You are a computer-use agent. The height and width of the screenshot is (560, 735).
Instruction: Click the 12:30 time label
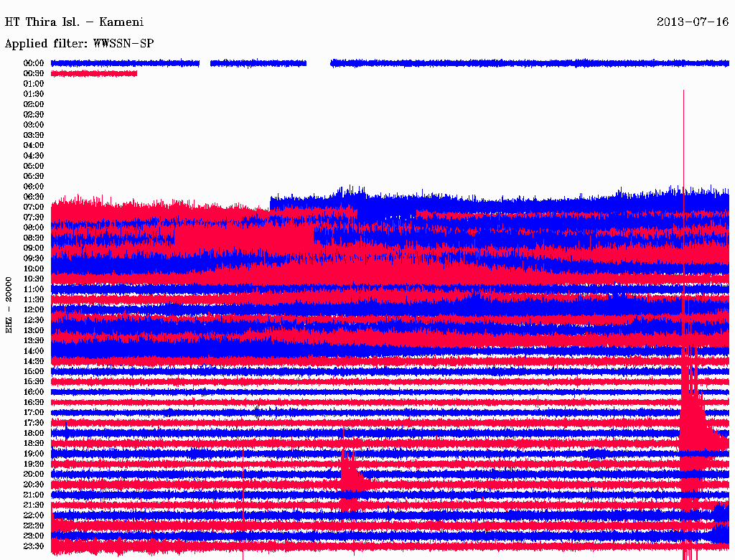click(x=34, y=320)
